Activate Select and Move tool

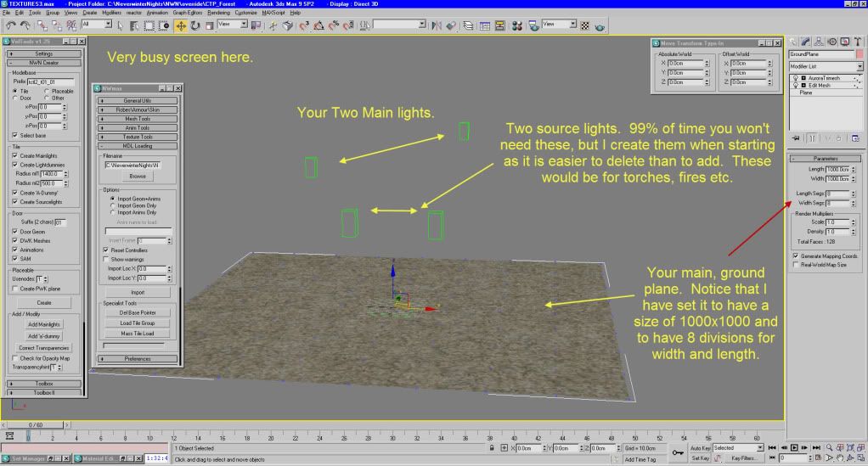point(180,25)
